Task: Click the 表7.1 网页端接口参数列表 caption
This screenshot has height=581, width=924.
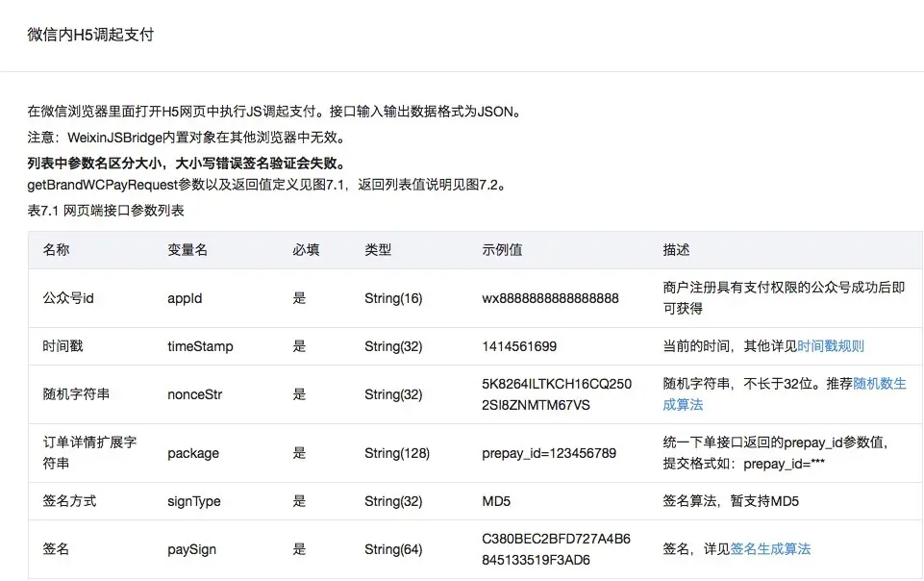Action: point(106,211)
